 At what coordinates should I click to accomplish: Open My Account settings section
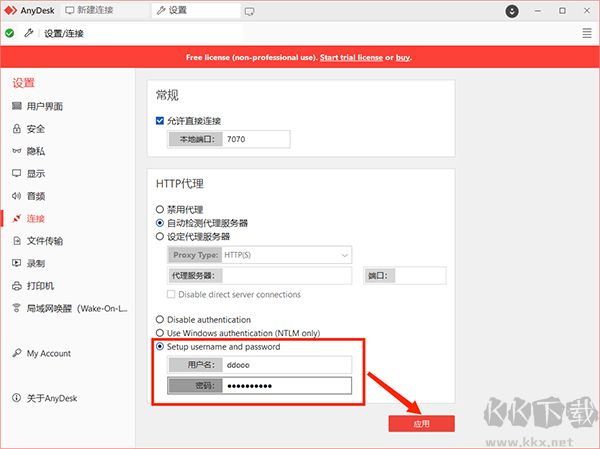(x=49, y=353)
